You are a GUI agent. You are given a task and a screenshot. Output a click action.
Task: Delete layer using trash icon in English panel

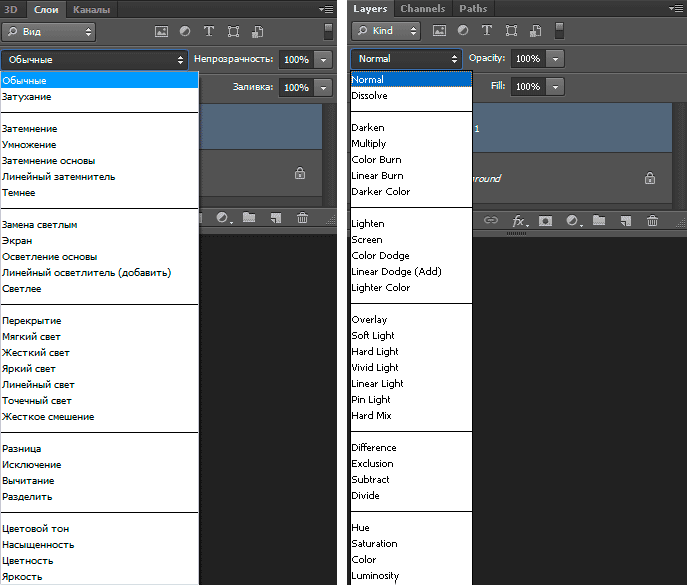coord(652,220)
